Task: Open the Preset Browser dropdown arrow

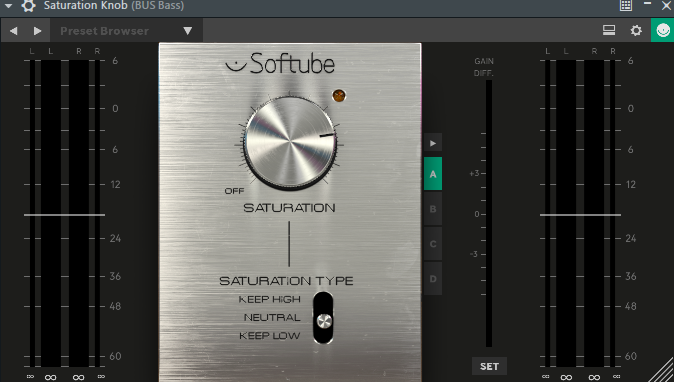Action: pos(187,31)
